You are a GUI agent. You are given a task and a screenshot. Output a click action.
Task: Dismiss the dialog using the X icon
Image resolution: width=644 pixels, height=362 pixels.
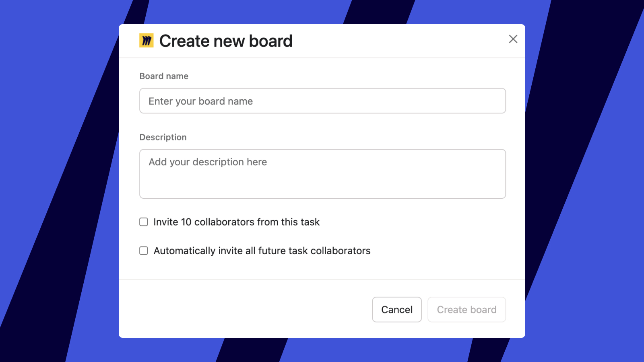click(513, 39)
